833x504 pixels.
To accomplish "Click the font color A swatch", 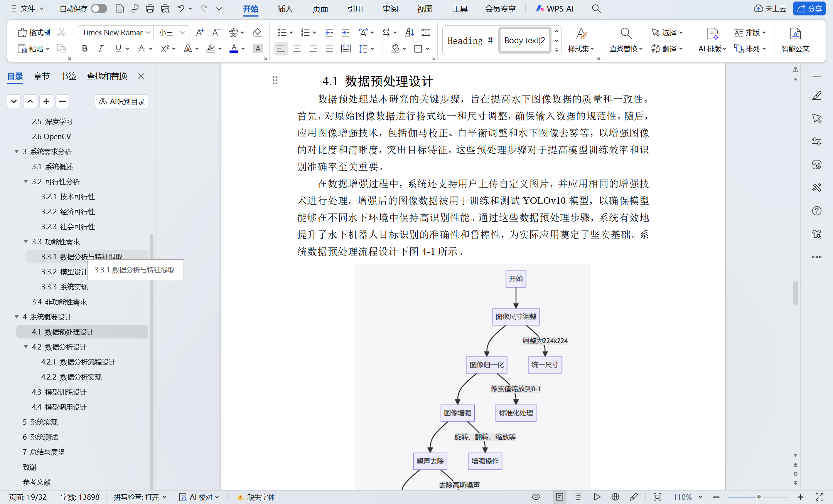I will coord(234,49).
